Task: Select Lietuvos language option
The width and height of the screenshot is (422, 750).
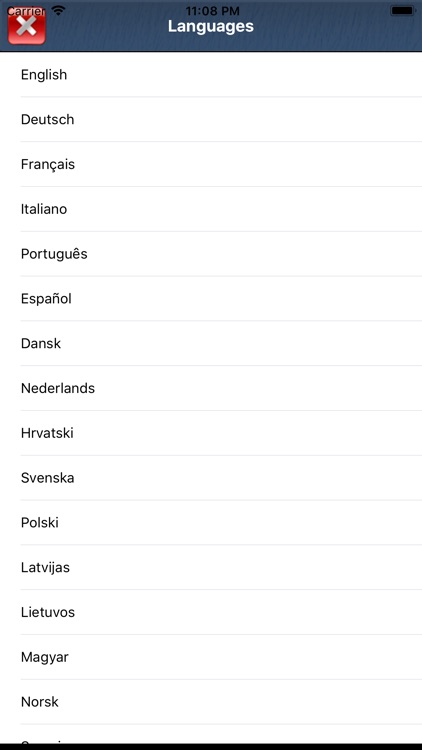Action: [211, 612]
